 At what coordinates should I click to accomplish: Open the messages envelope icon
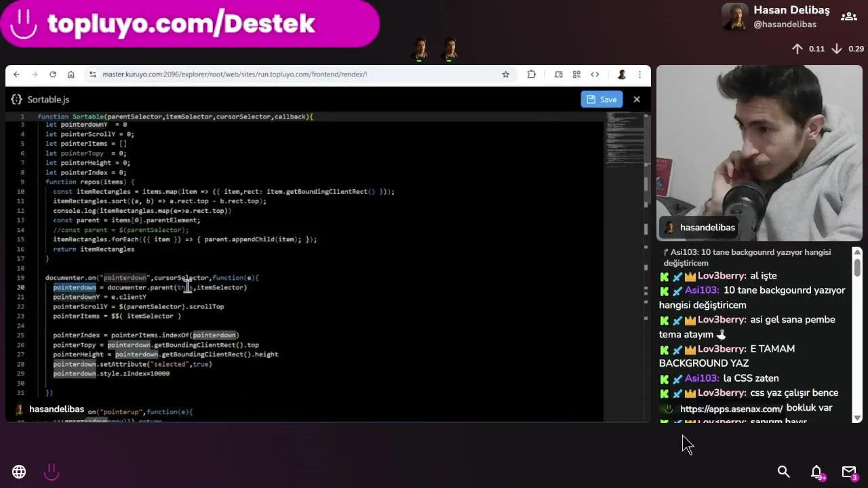[849, 472]
